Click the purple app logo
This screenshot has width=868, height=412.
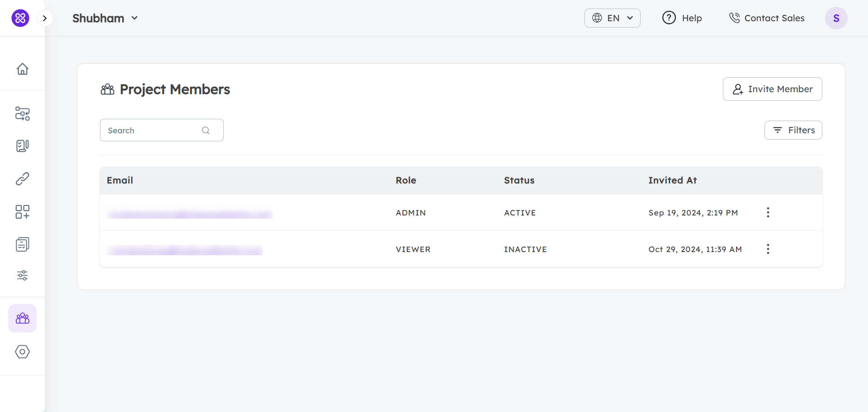20,18
